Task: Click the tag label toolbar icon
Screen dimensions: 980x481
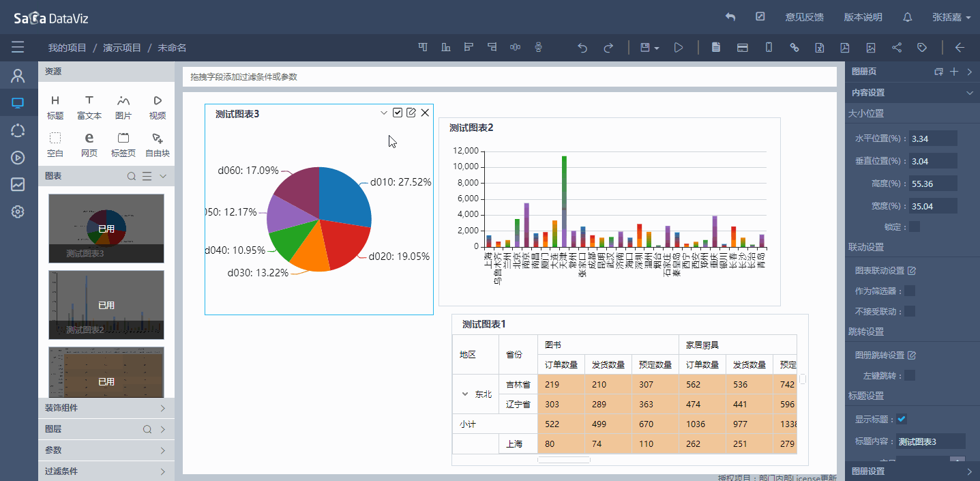Action: tap(922, 48)
